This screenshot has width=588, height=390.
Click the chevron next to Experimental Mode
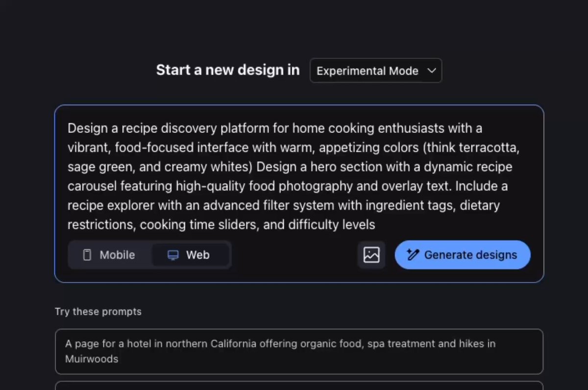(432, 71)
